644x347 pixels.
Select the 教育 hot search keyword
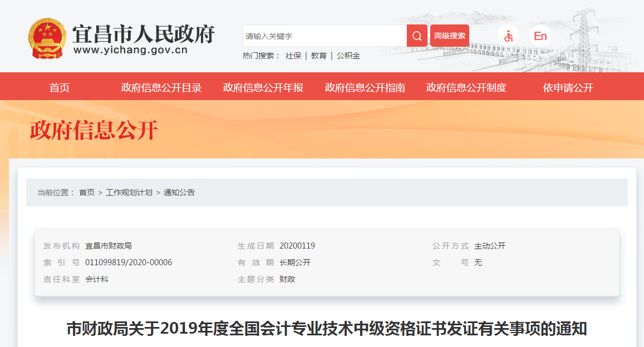[318, 56]
